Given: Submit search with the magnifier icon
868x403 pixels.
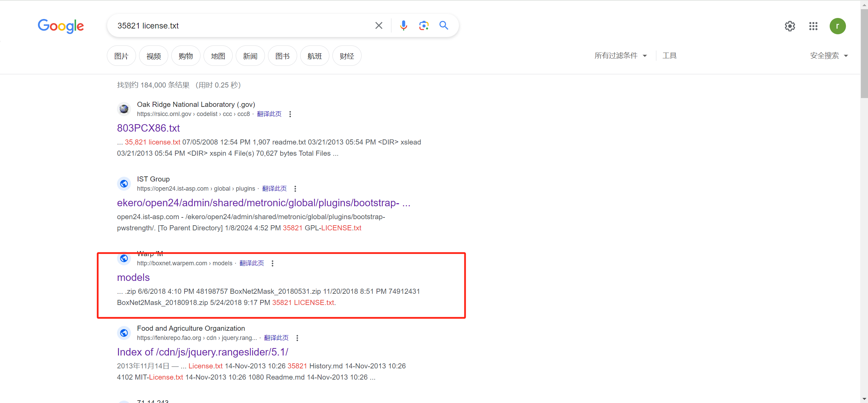Looking at the screenshot, I should coord(444,25).
